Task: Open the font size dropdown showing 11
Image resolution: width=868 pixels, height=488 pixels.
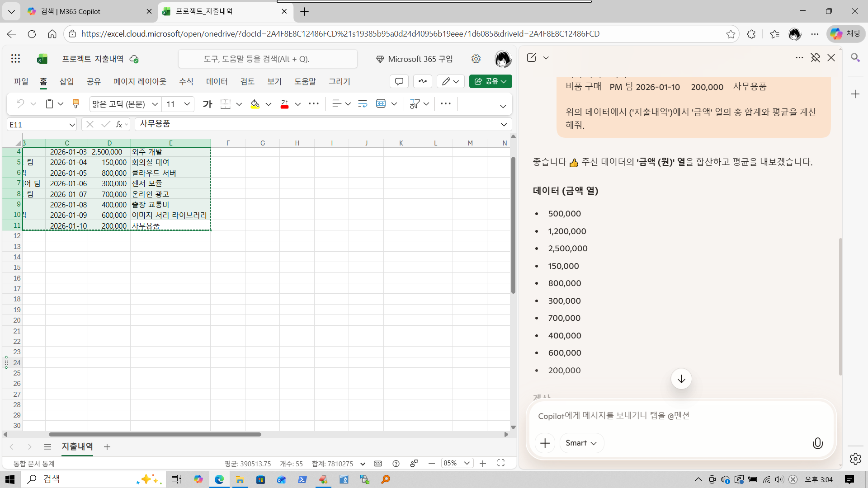Action: point(187,104)
